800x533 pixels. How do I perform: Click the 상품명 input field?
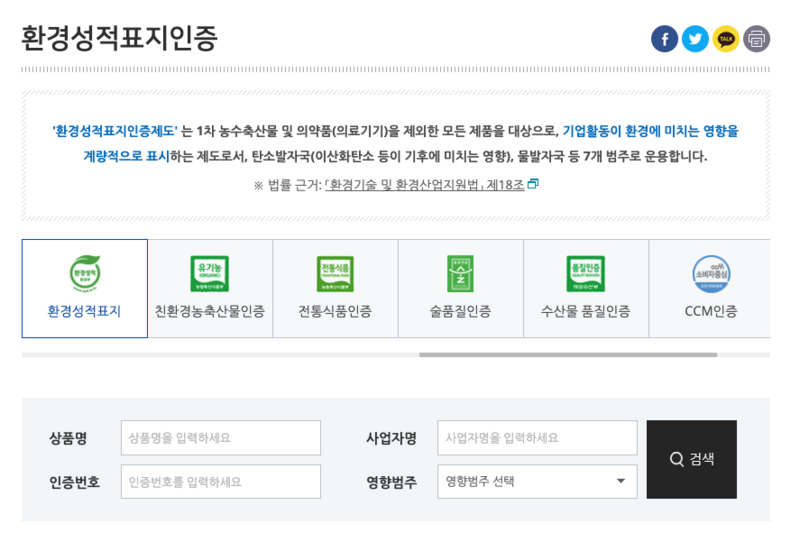[x=220, y=438]
